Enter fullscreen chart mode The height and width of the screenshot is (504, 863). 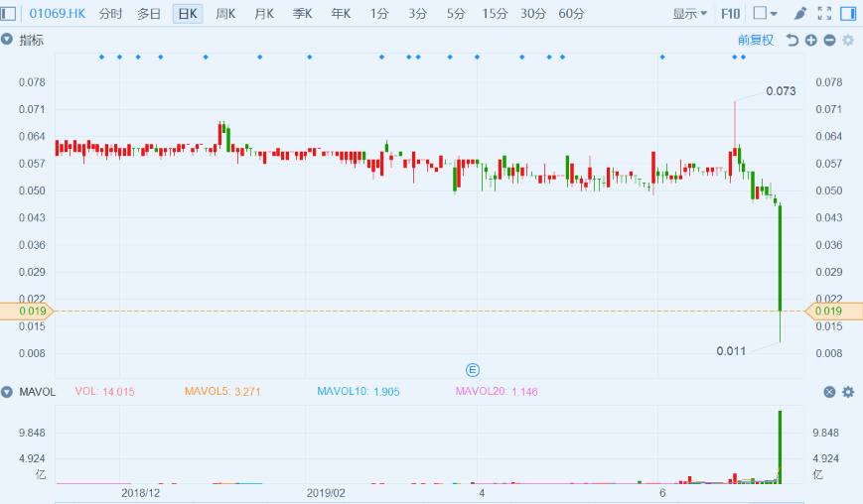(x=824, y=13)
